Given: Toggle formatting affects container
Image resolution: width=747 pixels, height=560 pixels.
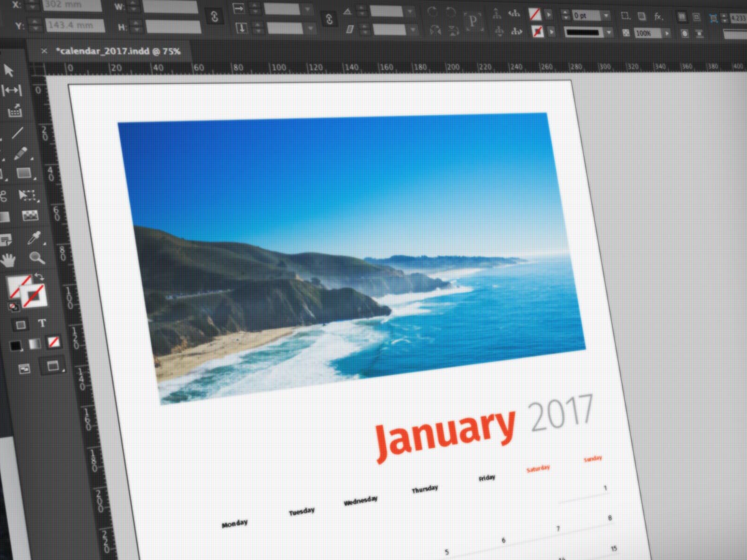Looking at the screenshot, I should click(21, 325).
